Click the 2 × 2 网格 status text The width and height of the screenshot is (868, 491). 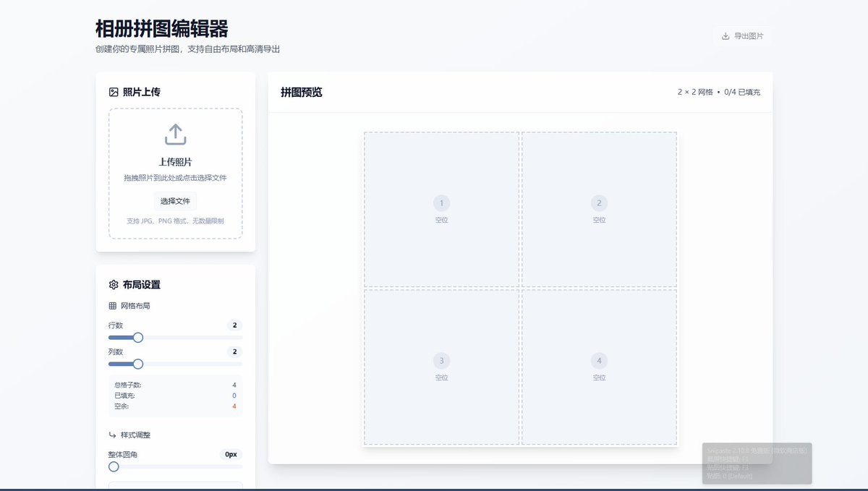(x=695, y=93)
